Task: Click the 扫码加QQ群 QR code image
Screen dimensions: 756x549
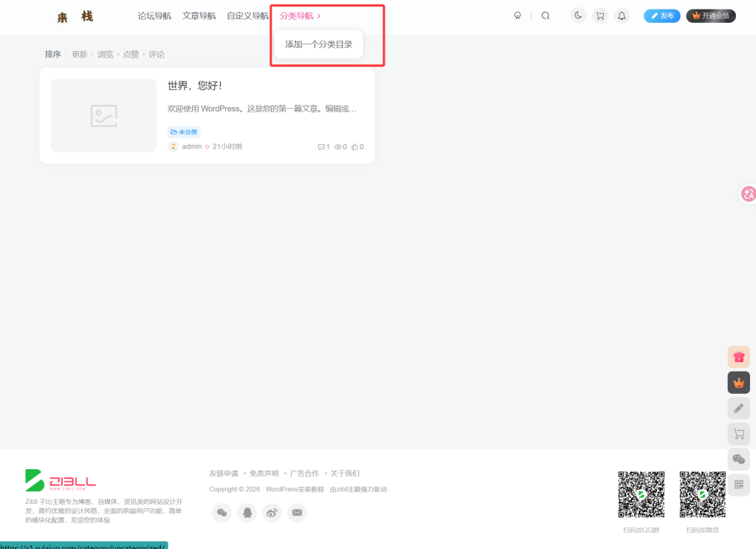Action: (x=642, y=494)
